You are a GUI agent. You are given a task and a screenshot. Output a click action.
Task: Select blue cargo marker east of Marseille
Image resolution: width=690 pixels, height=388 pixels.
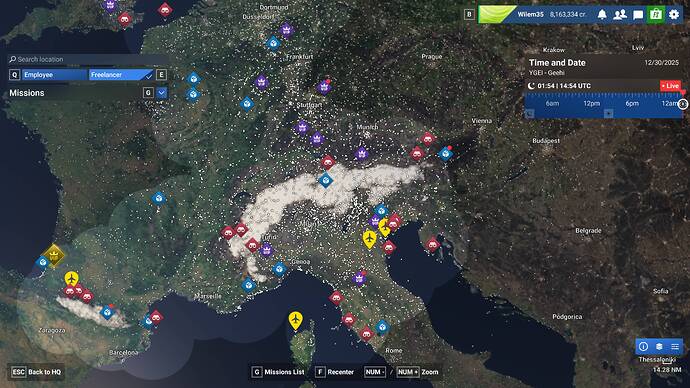tap(248, 285)
